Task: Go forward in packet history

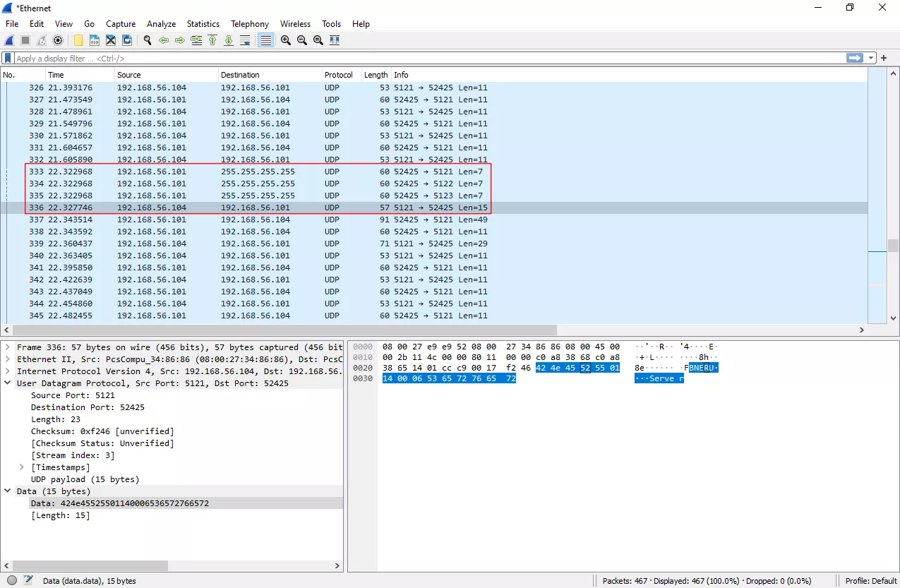Action: pyautogui.click(x=180, y=40)
